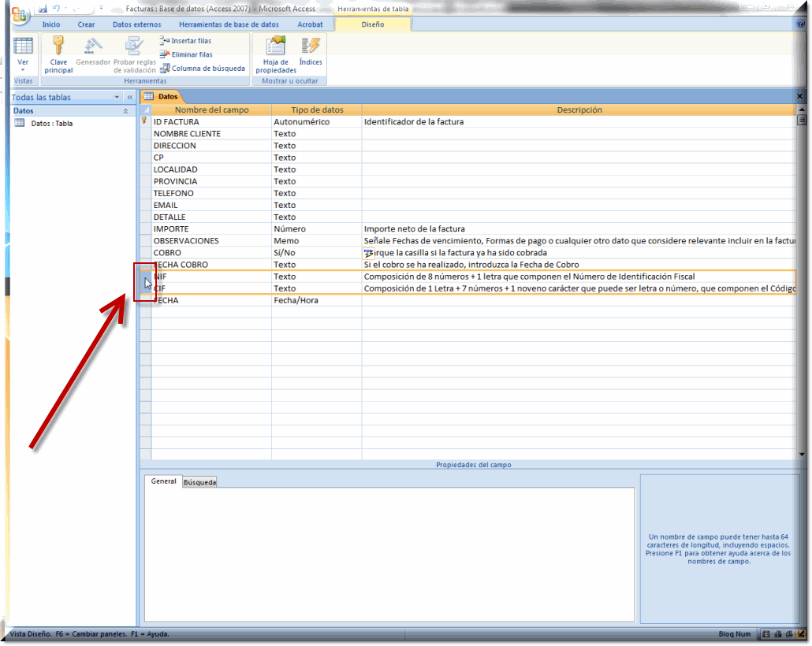Collapse the navigation pane with double chevron
This screenshot has height=646, width=812.
click(x=130, y=98)
